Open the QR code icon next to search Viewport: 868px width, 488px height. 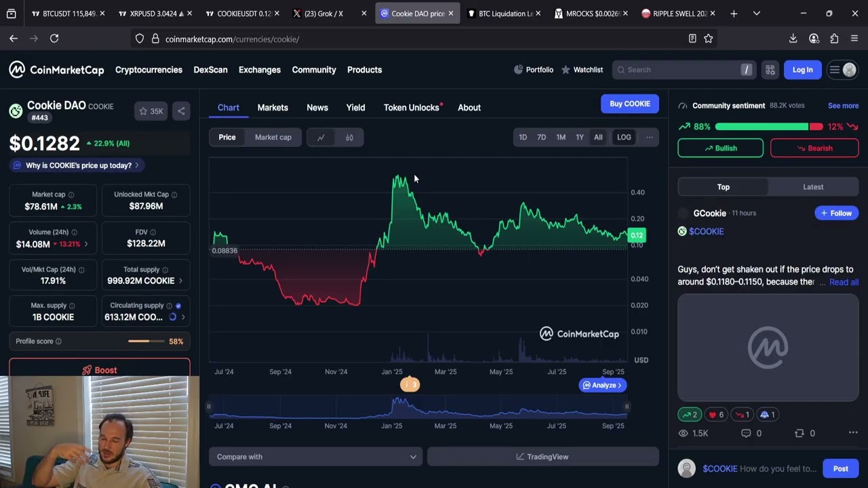(770, 70)
